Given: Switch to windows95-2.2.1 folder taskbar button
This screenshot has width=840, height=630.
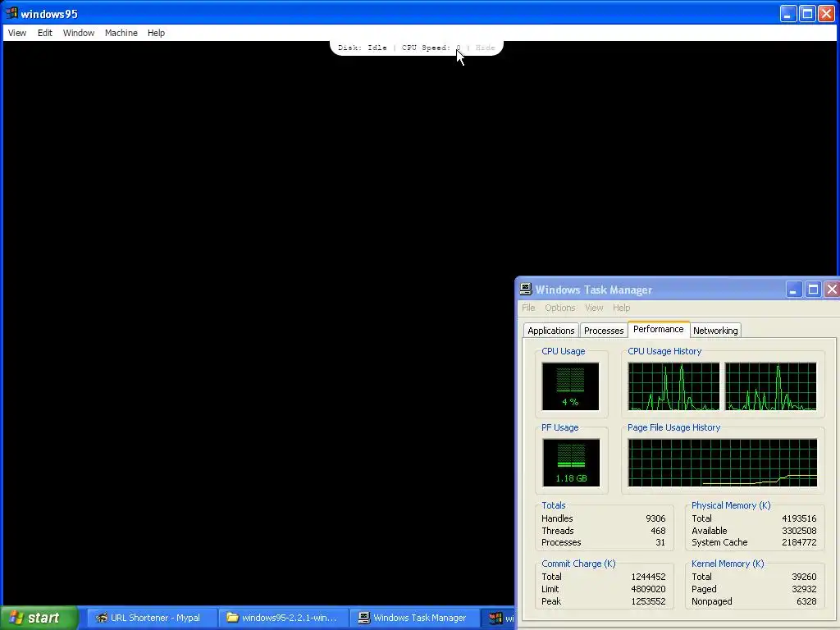Looking at the screenshot, I should pyautogui.click(x=282, y=618).
